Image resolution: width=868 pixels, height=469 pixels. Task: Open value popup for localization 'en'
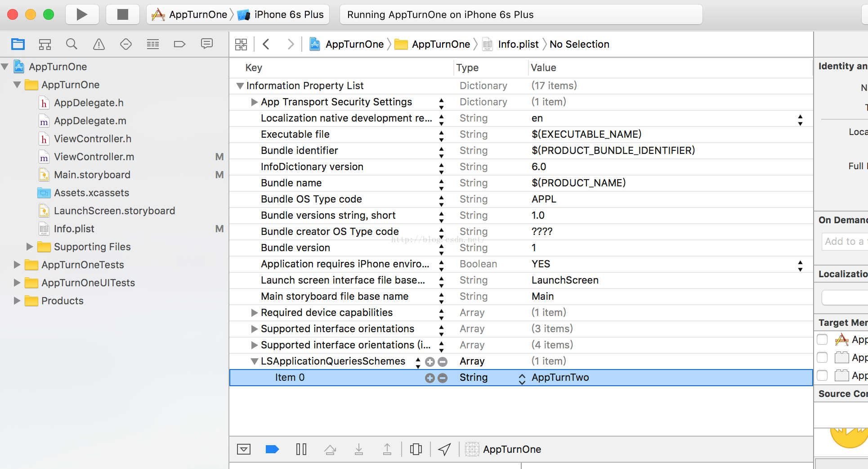(800, 120)
